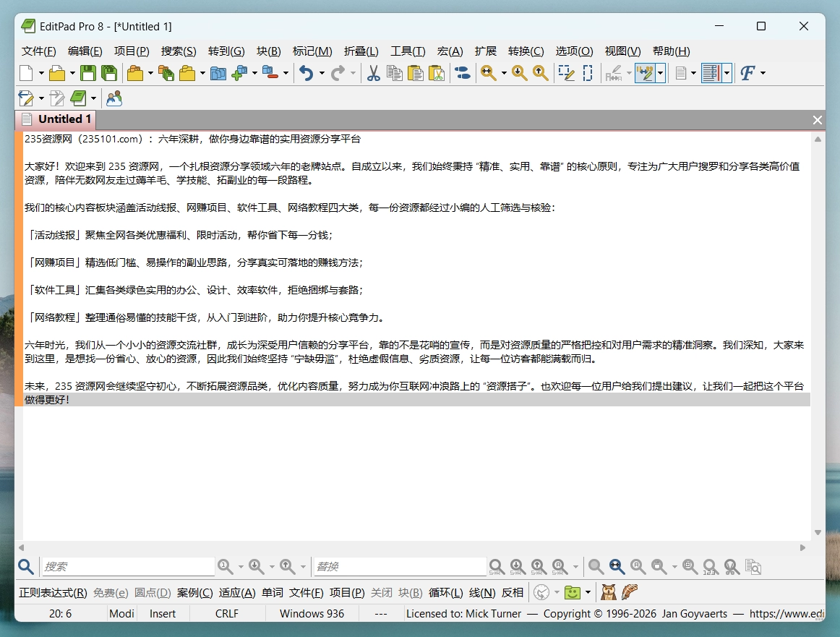The width and height of the screenshot is (840, 637).
Task: Open the 编辑(E) menu
Action: (x=85, y=51)
